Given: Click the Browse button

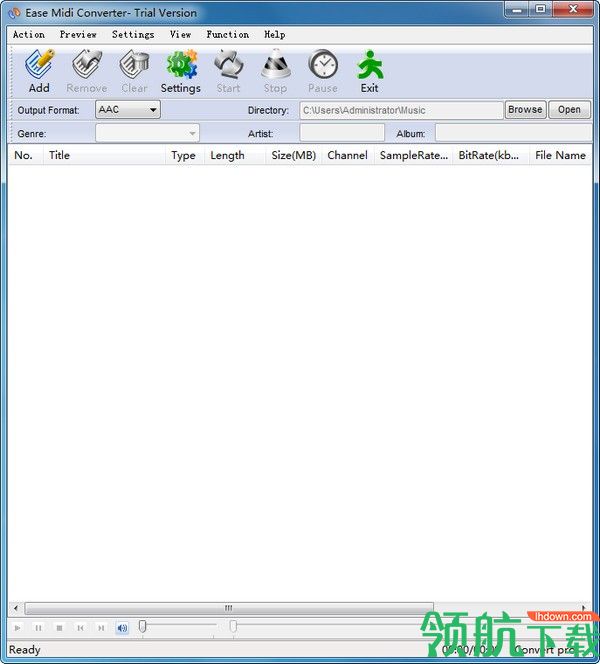Looking at the screenshot, I should [525, 110].
